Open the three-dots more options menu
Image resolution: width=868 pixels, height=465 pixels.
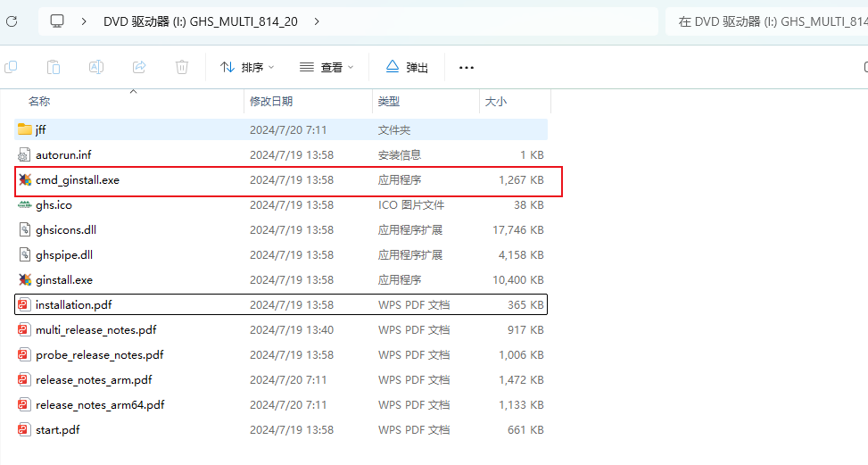[466, 67]
